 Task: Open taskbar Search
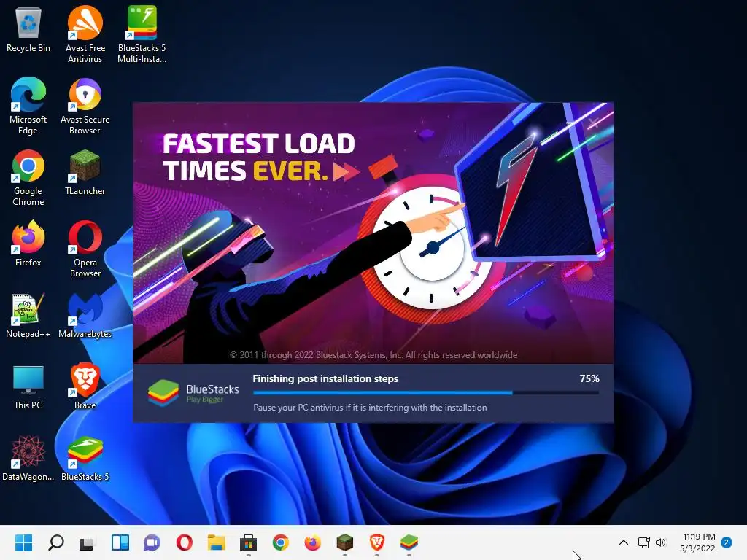click(x=55, y=542)
